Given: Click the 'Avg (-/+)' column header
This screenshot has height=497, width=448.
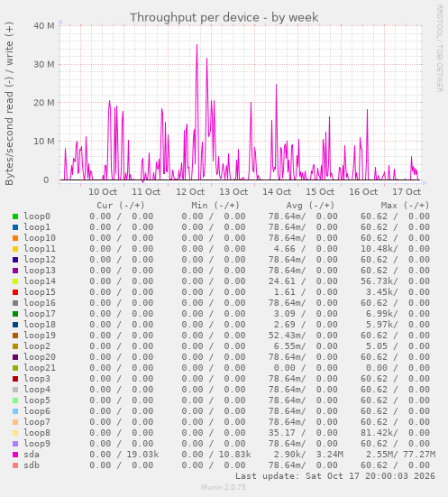Looking at the screenshot, I should click(x=310, y=206).
